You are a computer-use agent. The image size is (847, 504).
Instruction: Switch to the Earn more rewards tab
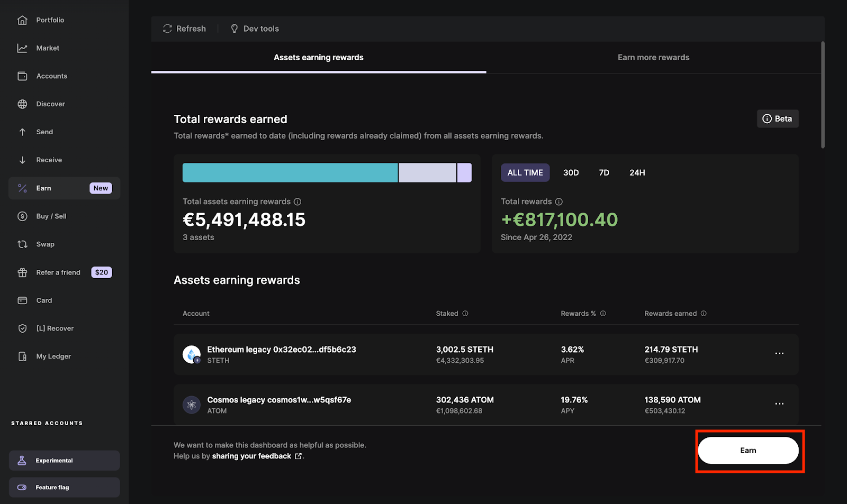[x=653, y=57]
